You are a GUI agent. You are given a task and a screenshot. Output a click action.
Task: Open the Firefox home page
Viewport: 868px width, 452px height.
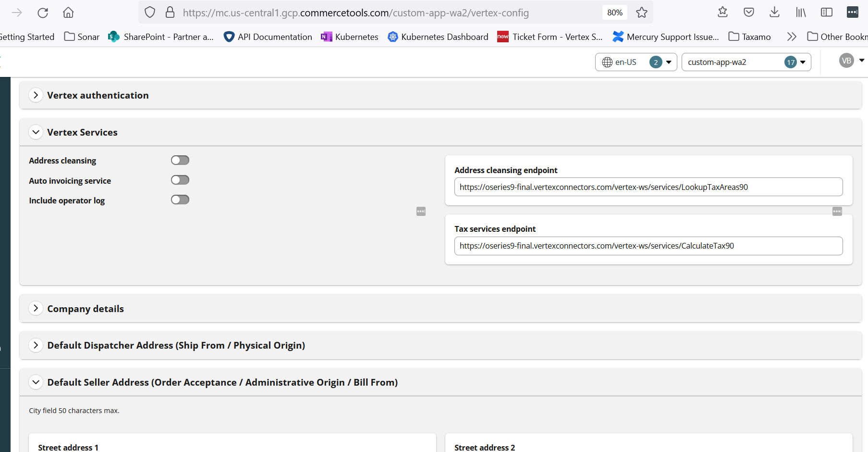pos(68,13)
